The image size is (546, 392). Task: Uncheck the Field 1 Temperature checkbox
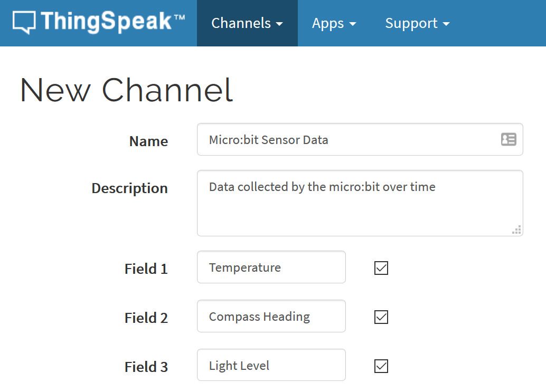click(381, 268)
